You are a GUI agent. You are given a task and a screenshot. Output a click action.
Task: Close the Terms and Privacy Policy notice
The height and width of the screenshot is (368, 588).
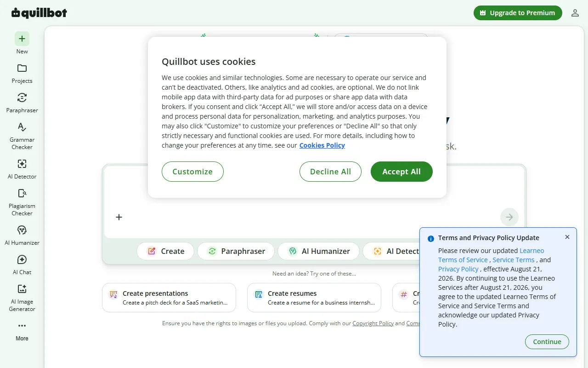tap(567, 237)
